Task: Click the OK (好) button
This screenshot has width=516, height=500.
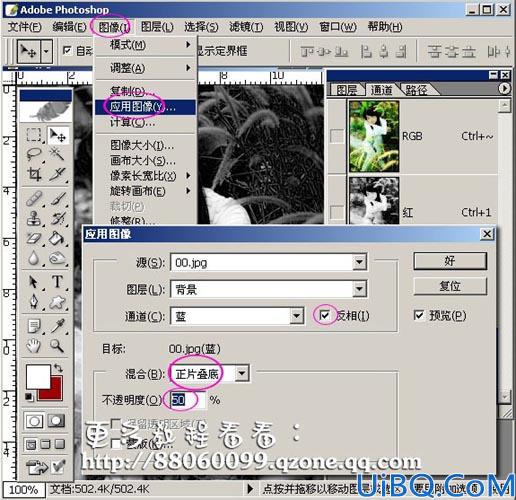Action: coord(450,261)
